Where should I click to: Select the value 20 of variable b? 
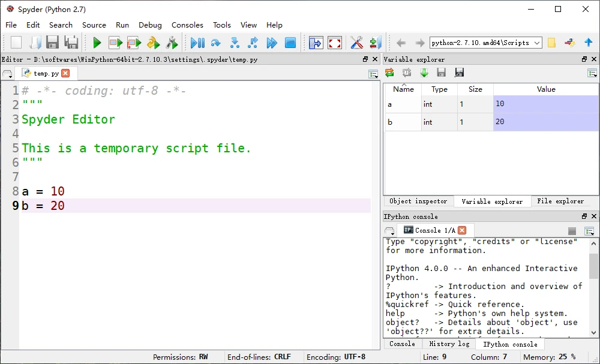[546, 122]
